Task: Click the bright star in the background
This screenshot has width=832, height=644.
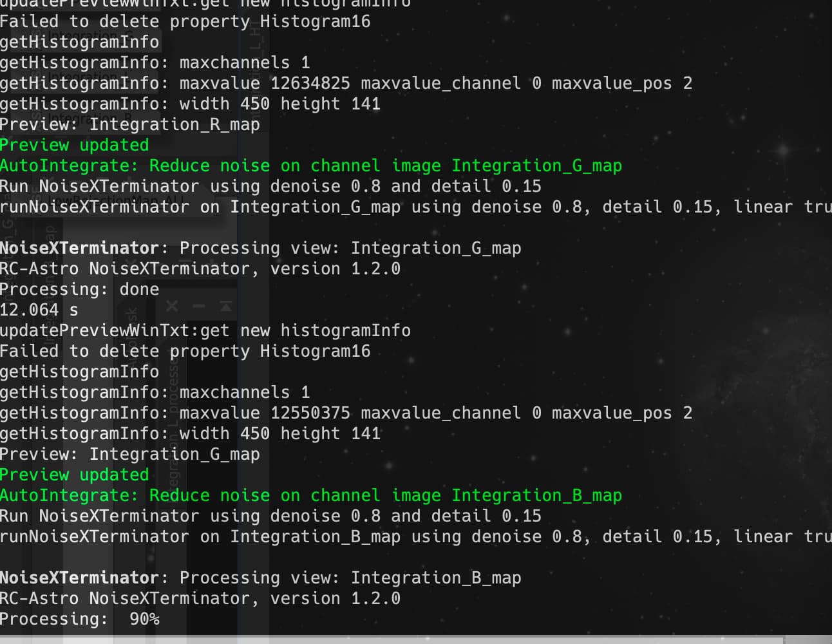Action: [x=782, y=151]
